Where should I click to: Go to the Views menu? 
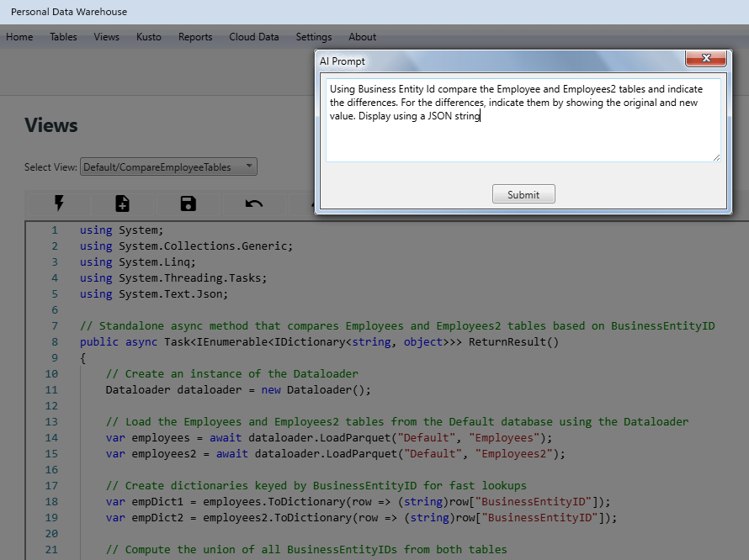107,37
